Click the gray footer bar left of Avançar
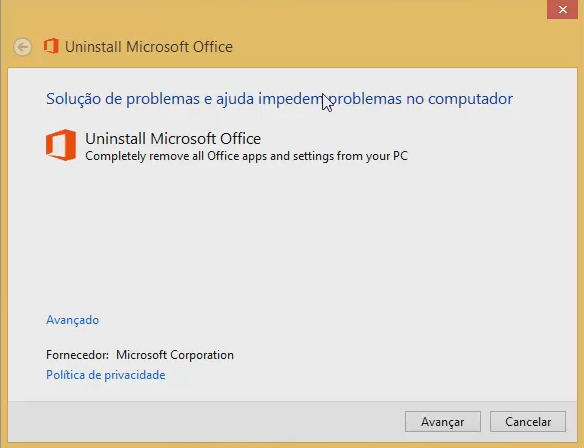The height and width of the screenshot is (448, 584). [x=205, y=422]
